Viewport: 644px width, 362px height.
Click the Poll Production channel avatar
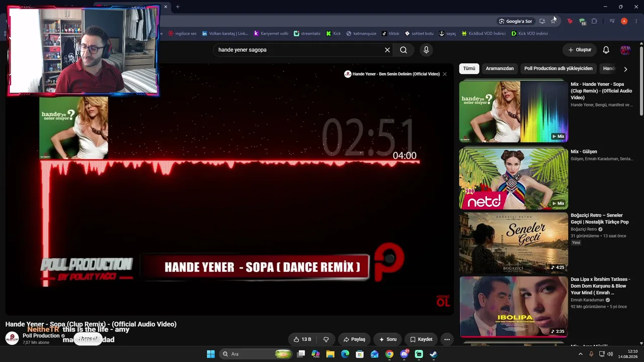point(12,338)
